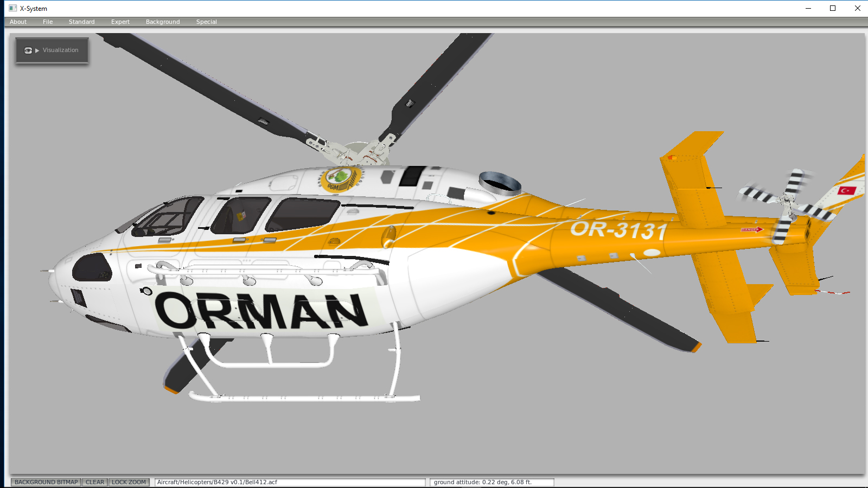The height and width of the screenshot is (488, 868).
Task: Open the Special menu
Action: (206, 22)
